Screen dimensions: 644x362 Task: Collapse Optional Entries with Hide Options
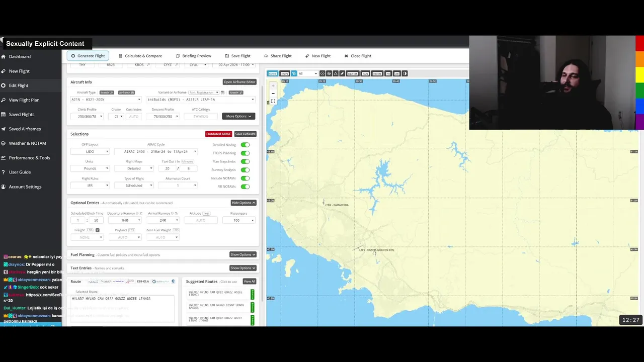pos(244,203)
